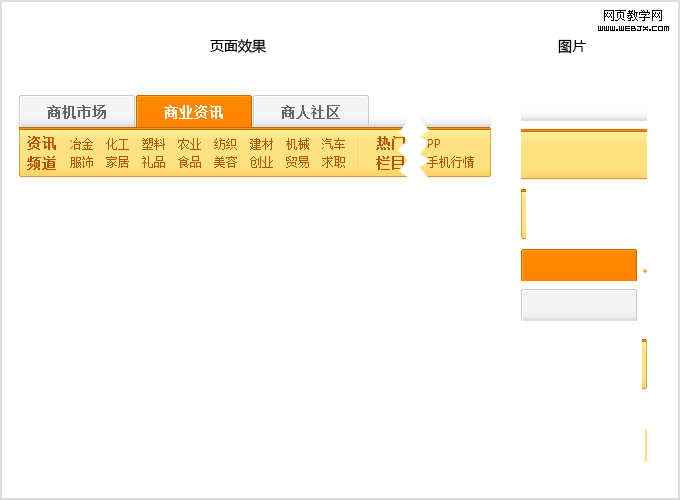Image resolution: width=680 pixels, height=500 pixels.
Task: Open the 冶金 channel link
Action: point(82,144)
